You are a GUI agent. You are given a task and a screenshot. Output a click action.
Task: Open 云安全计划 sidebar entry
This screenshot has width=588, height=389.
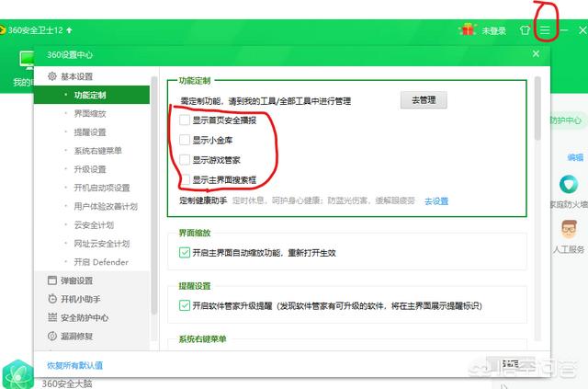coord(94,225)
